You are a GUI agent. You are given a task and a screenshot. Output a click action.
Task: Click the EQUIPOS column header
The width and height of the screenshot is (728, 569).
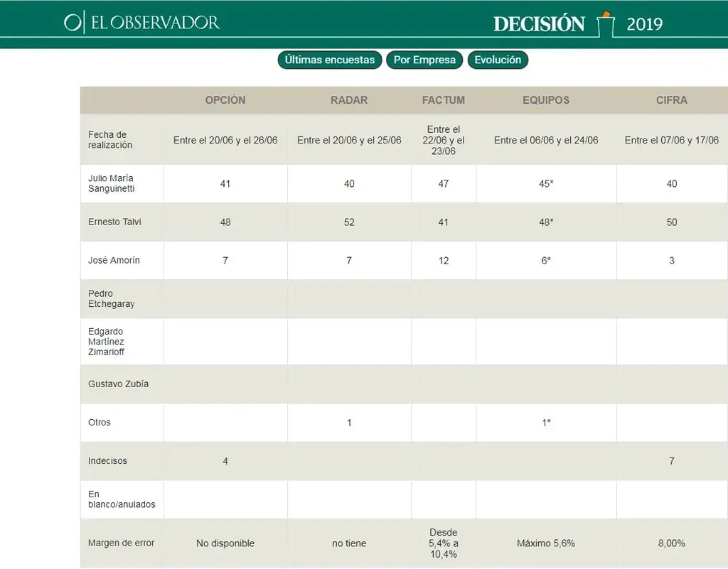(546, 100)
